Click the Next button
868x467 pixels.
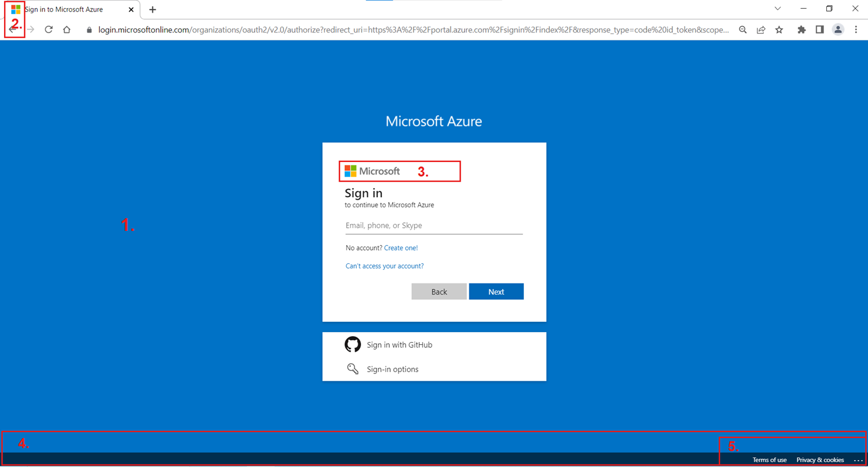[496, 291]
